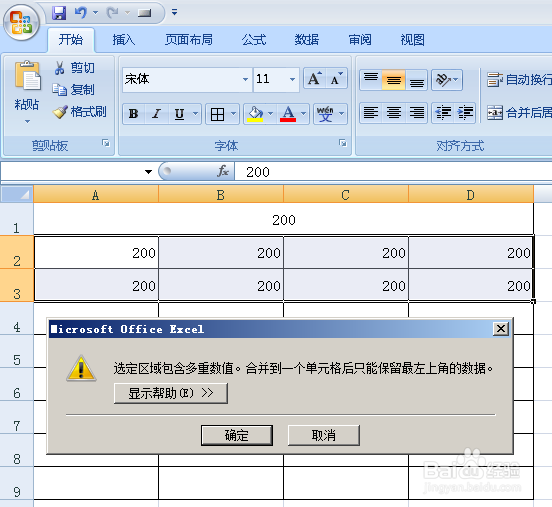Confirm with the 确定 button
Screen dimensions: 552x507
pos(237,435)
